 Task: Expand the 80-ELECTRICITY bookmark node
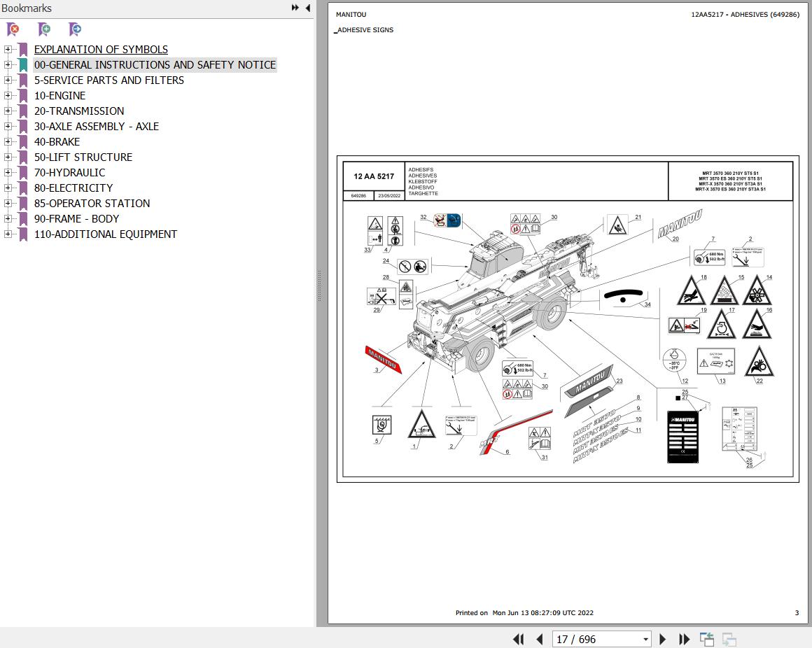click(8, 188)
